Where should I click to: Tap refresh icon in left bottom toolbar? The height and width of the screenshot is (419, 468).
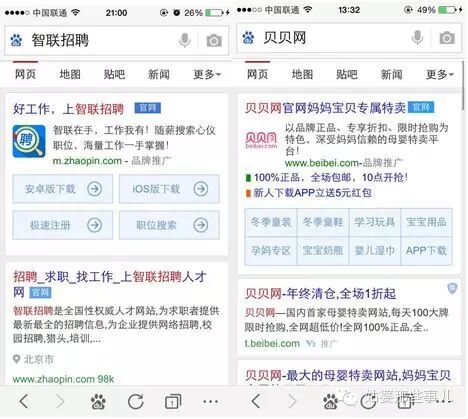coord(136,402)
